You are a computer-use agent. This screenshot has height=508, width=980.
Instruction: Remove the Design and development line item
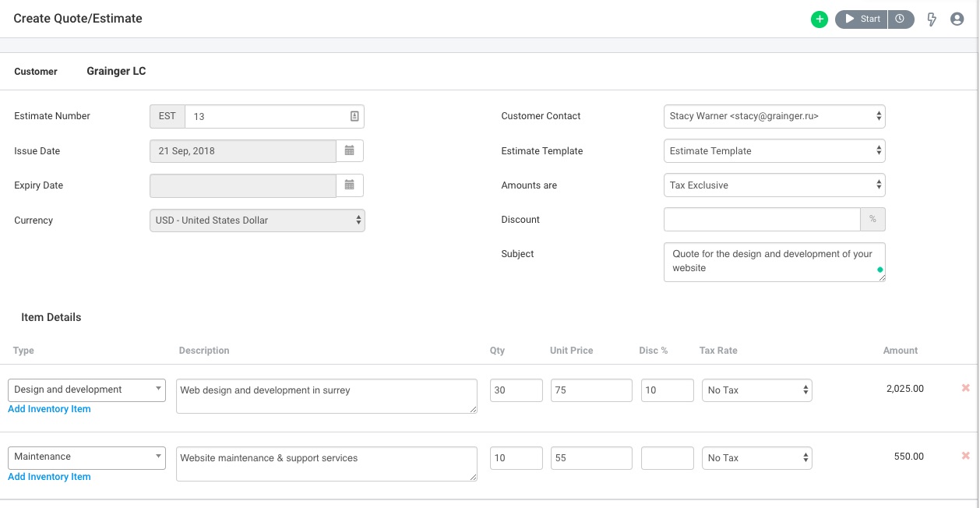click(966, 388)
